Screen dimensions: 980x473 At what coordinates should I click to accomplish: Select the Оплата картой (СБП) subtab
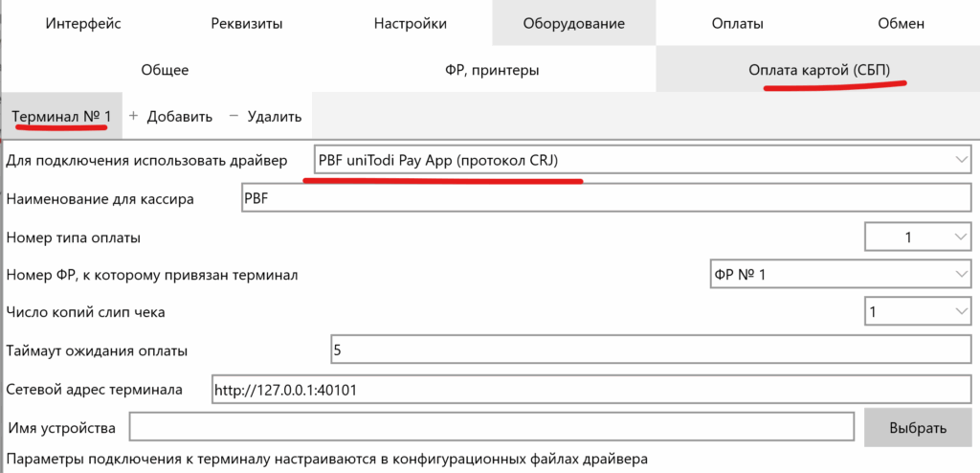coord(817,69)
